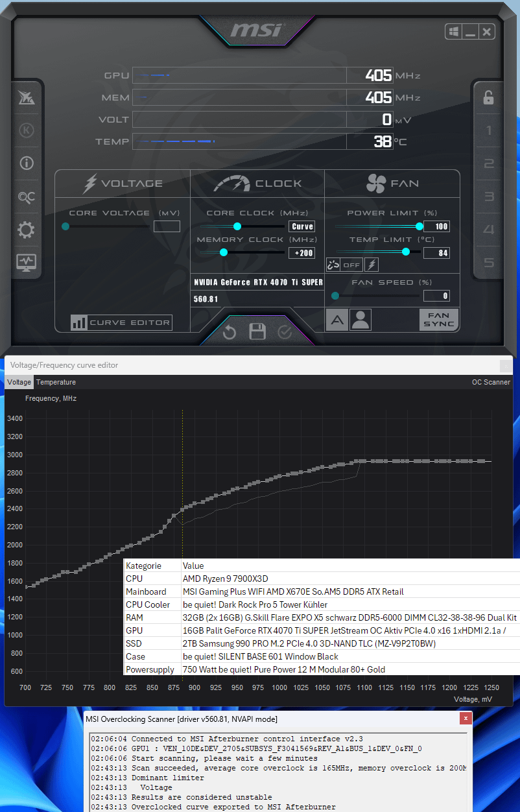Click the AMD Ryzen 9 7900X3D cell

pyautogui.click(x=350, y=579)
